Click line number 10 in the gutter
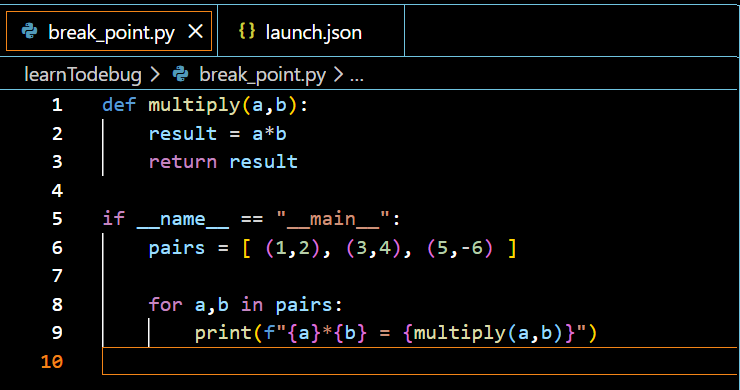 [x=51, y=362]
